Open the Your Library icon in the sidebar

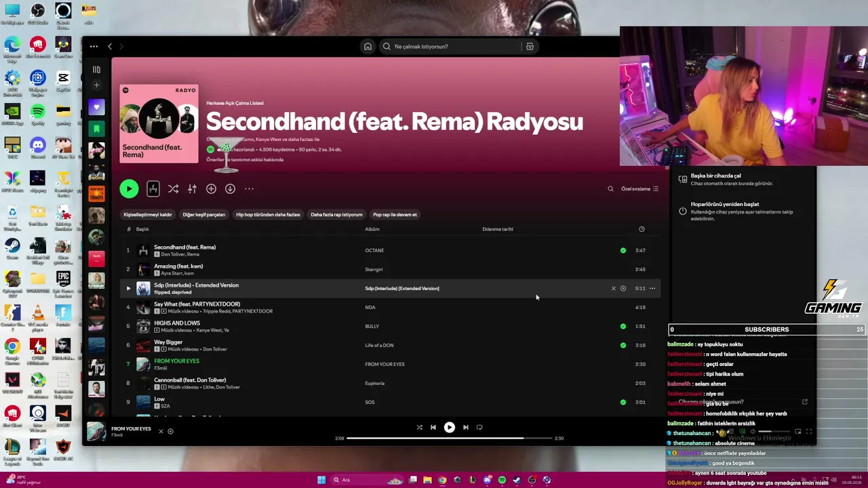click(96, 70)
